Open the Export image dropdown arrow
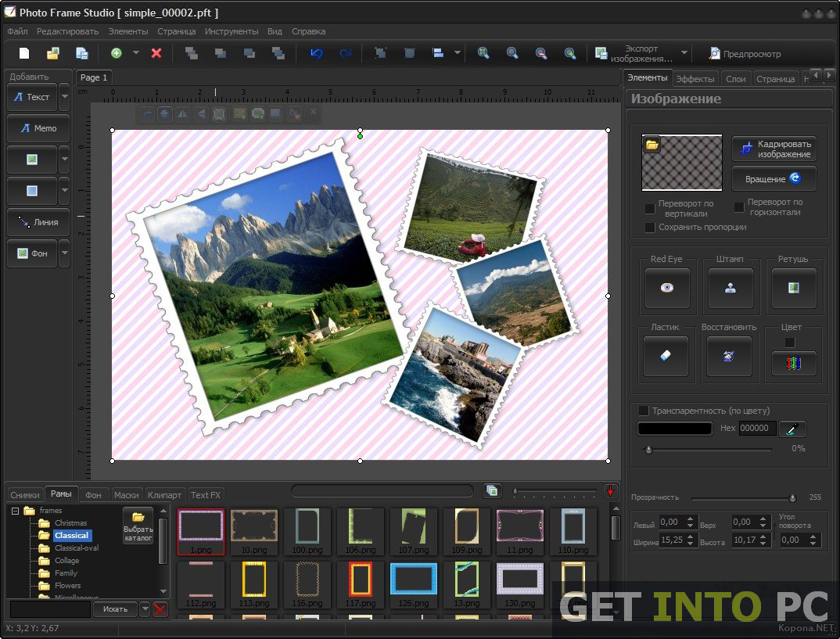This screenshot has height=639, width=840. (684, 53)
